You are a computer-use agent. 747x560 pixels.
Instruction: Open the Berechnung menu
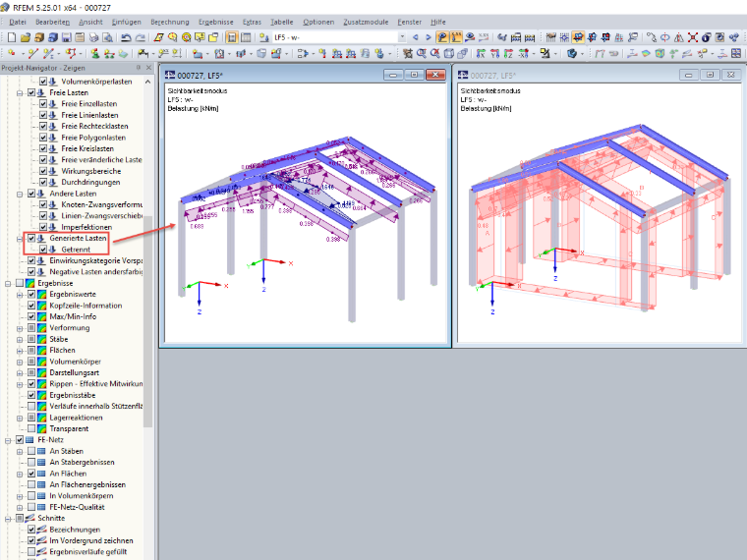pos(170,22)
